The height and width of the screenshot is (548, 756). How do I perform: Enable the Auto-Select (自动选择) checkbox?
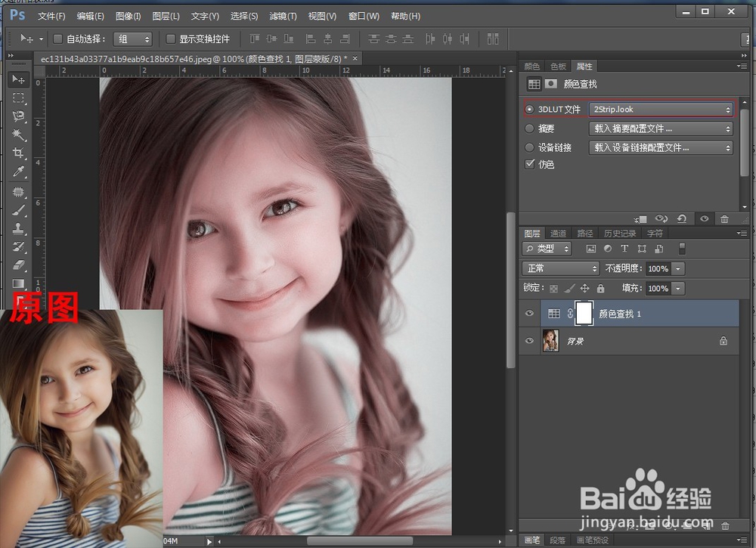[58, 39]
